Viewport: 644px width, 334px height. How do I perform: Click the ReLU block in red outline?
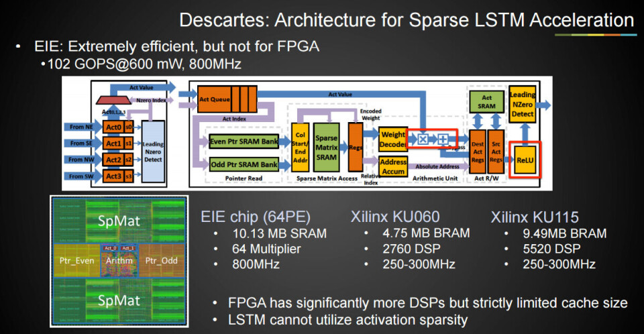pos(525,160)
